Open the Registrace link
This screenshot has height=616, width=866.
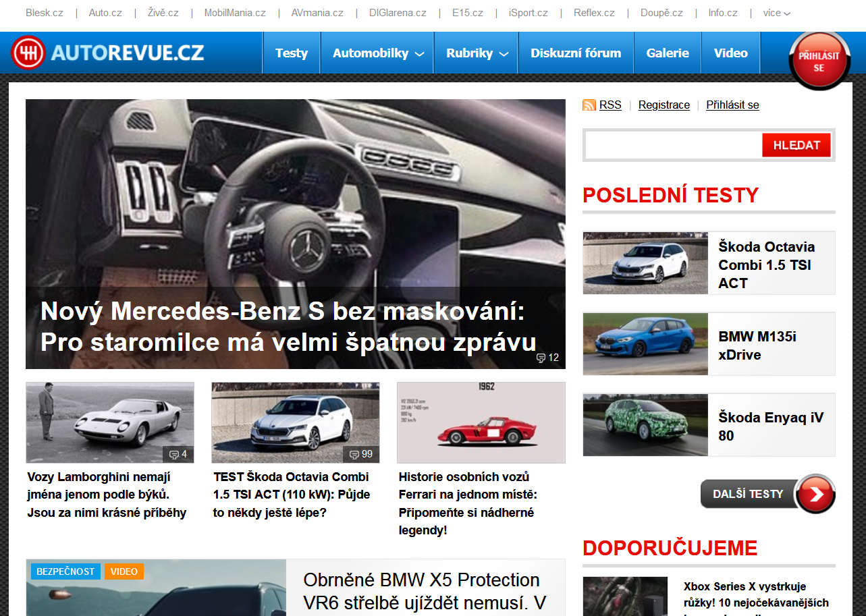click(664, 105)
